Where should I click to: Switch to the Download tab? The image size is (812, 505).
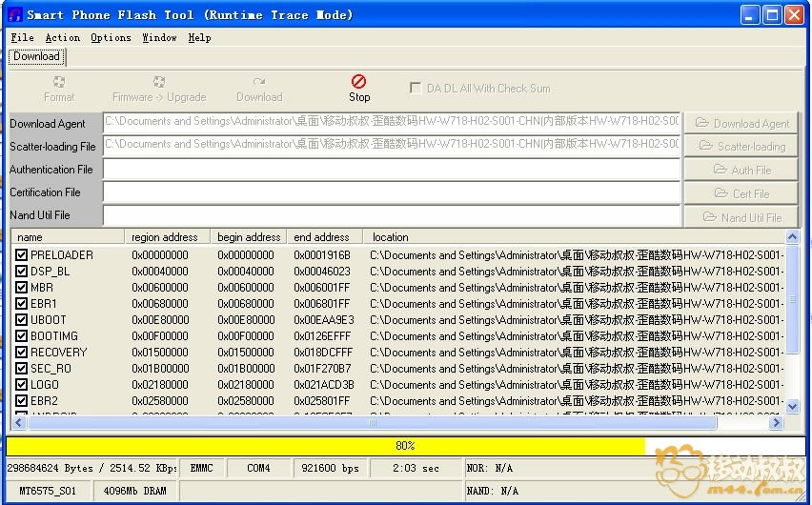tap(36, 56)
